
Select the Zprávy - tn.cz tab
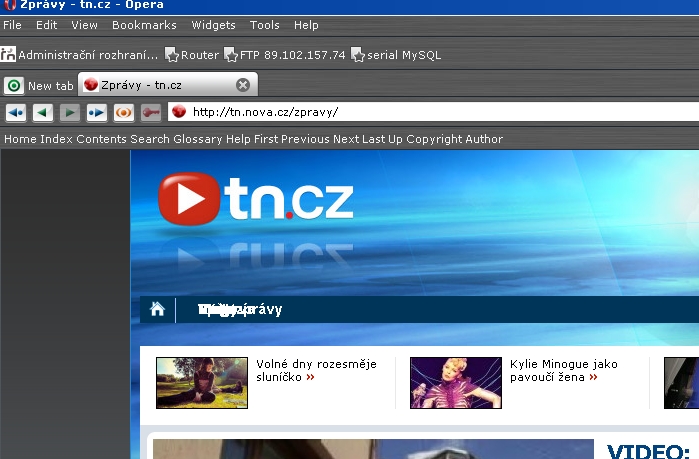168,84
